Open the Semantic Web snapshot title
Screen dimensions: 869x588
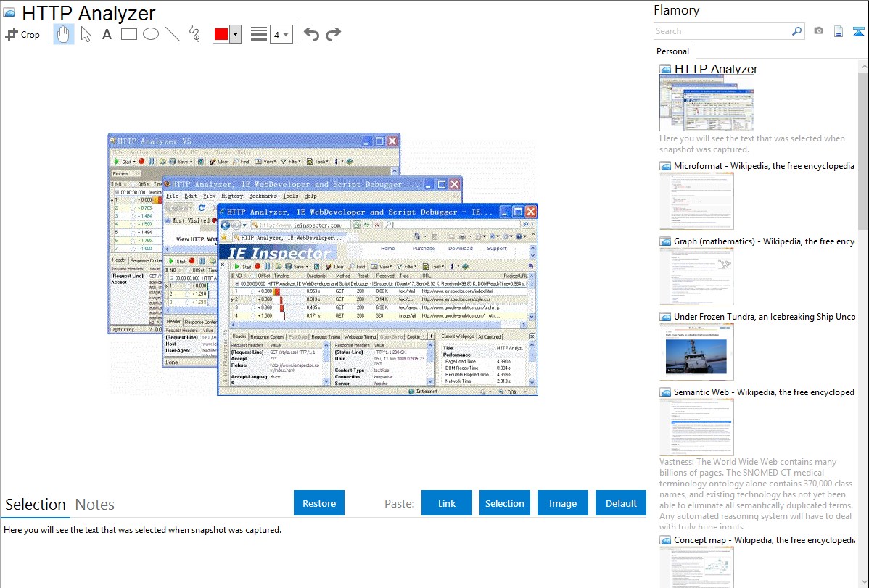point(764,392)
